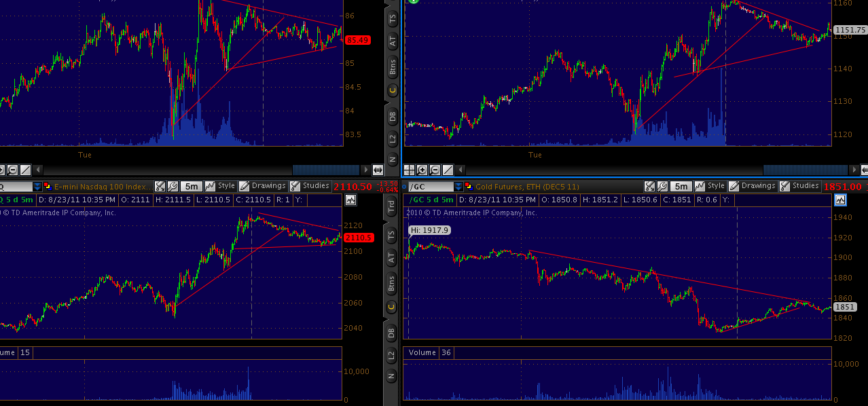Screen dimensions: 868x406
Task: Open the wrench settings icon on the Nasdaq chart
Action: 173,186
